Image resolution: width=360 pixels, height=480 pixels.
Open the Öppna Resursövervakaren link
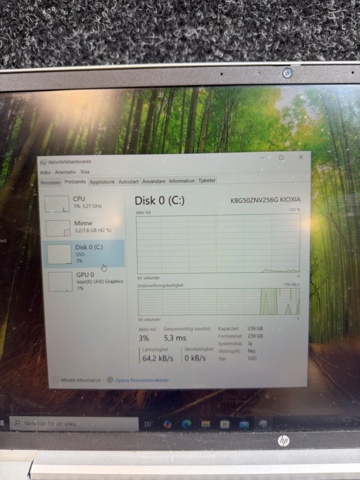[x=142, y=380]
